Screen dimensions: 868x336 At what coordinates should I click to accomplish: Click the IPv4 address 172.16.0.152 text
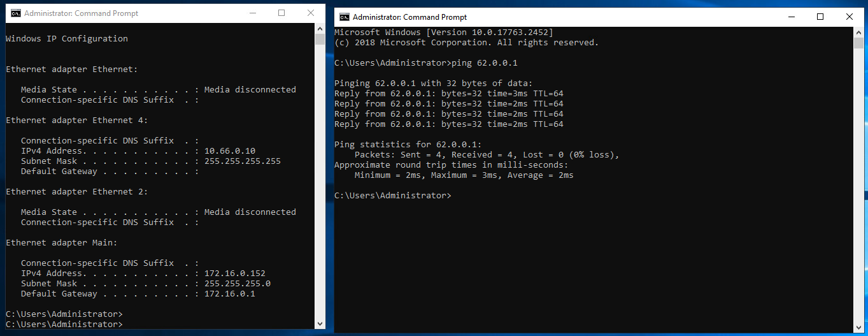(x=234, y=274)
